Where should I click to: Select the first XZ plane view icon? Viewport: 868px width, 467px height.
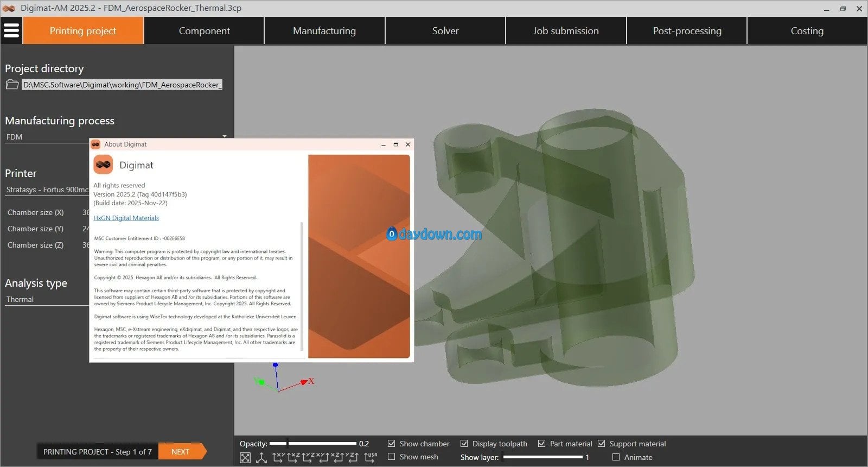293,458
